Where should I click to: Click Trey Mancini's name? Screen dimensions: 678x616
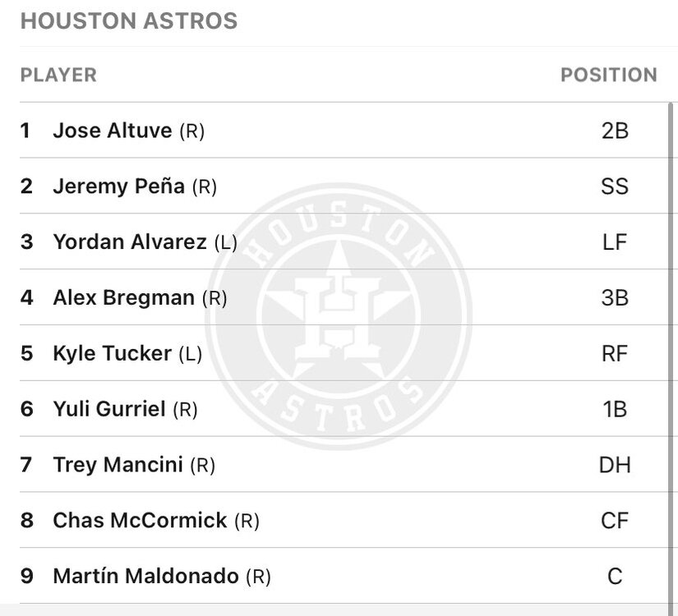118,465
